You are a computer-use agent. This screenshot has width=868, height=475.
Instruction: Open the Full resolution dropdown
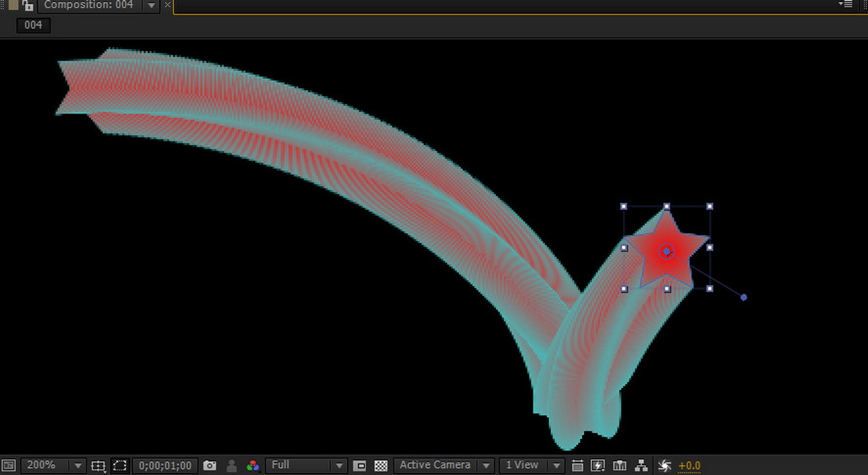(307, 465)
